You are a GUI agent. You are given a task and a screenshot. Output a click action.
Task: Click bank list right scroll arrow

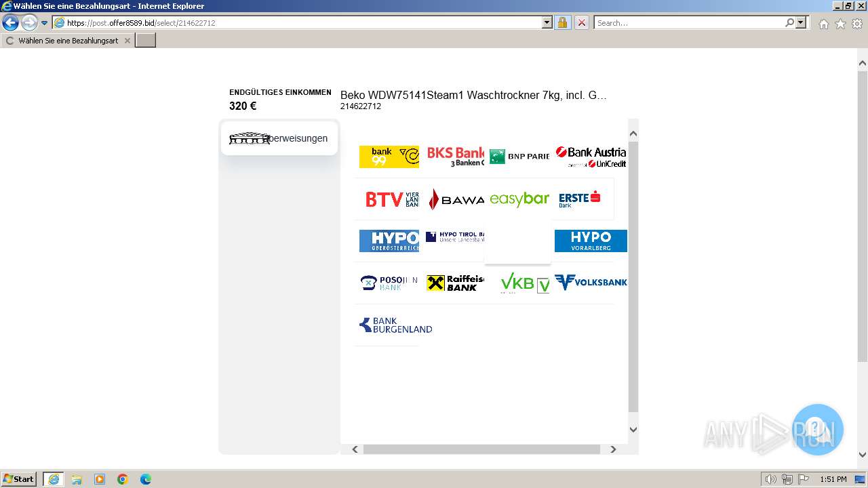point(613,449)
